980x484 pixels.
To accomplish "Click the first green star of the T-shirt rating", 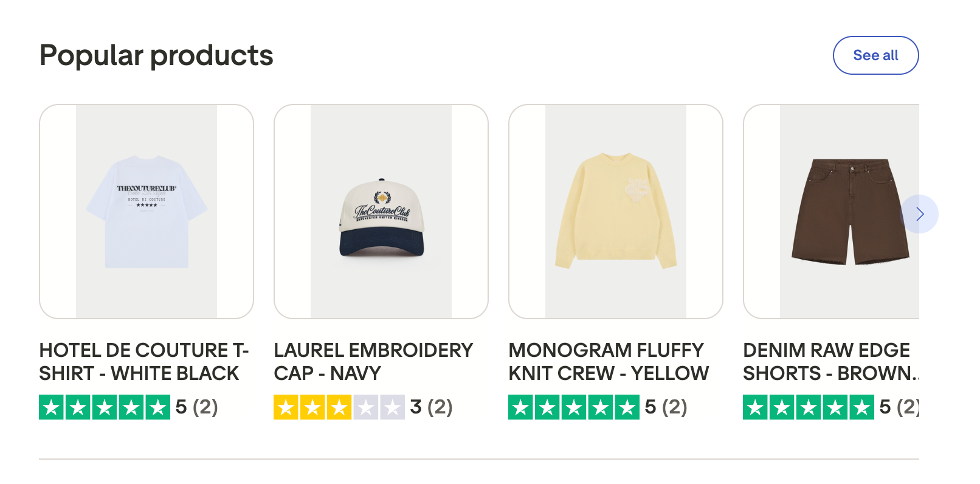I will point(52,407).
